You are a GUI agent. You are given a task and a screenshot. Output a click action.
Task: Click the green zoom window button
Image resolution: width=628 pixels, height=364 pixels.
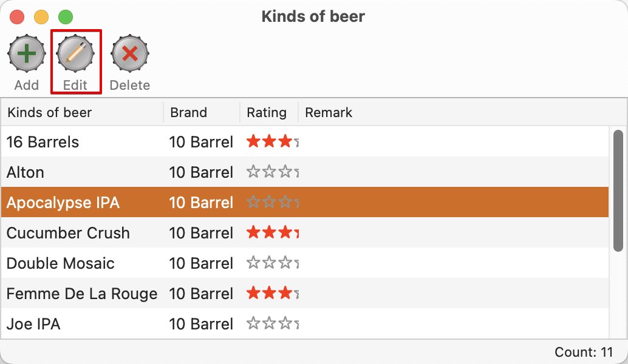coord(66,17)
